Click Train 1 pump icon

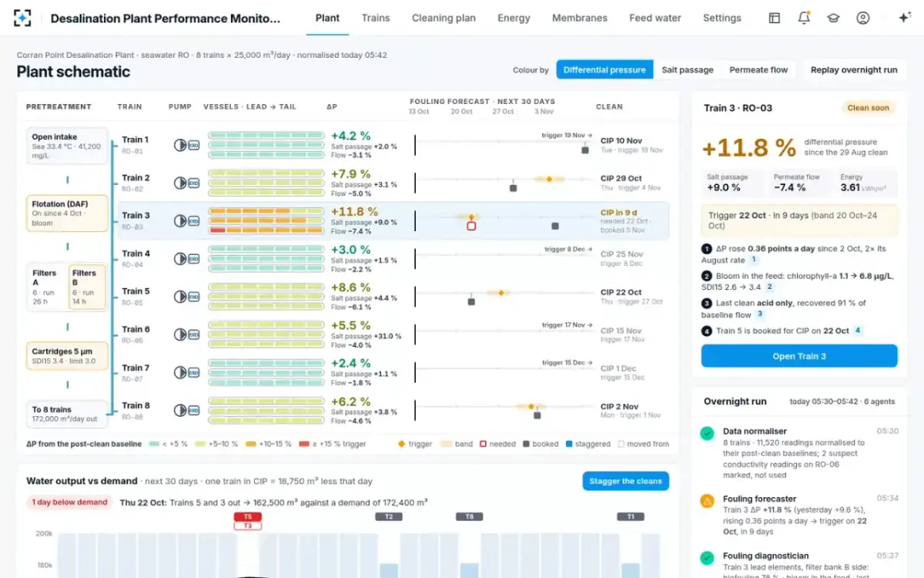[x=179, y=145]
